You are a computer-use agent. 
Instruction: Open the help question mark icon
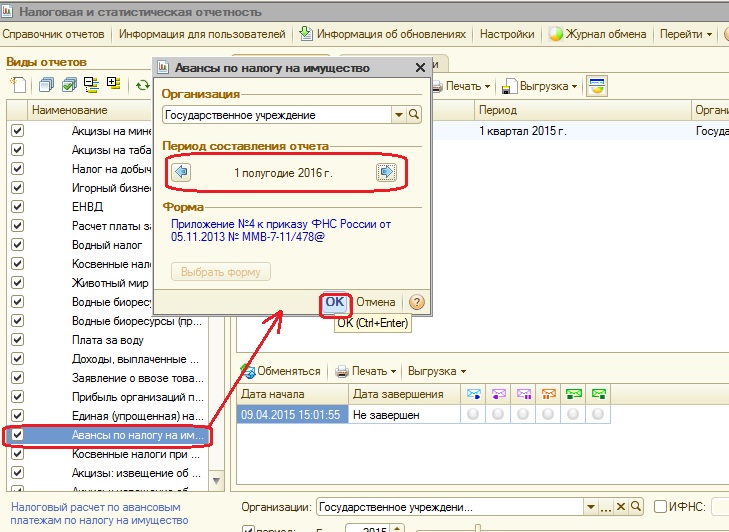(417, 302)
